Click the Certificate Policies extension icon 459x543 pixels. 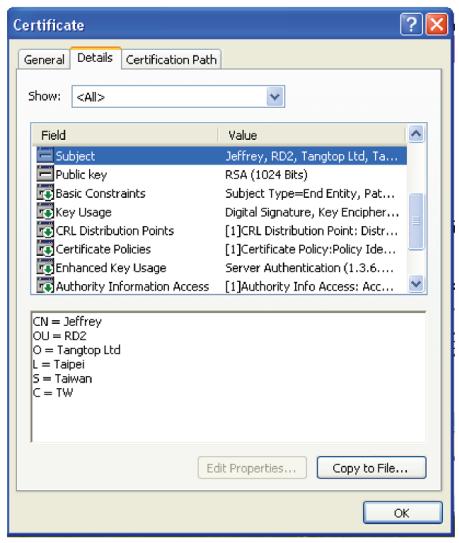coord(45,249)
